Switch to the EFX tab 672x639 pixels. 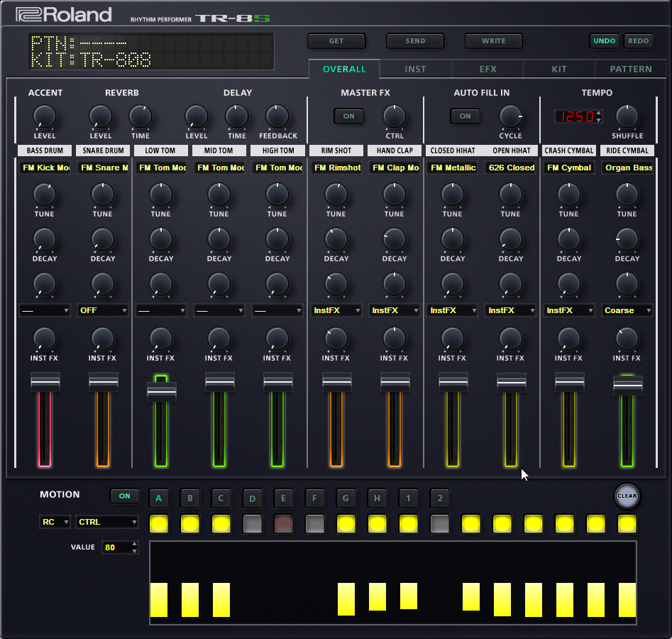click(488, 69)
